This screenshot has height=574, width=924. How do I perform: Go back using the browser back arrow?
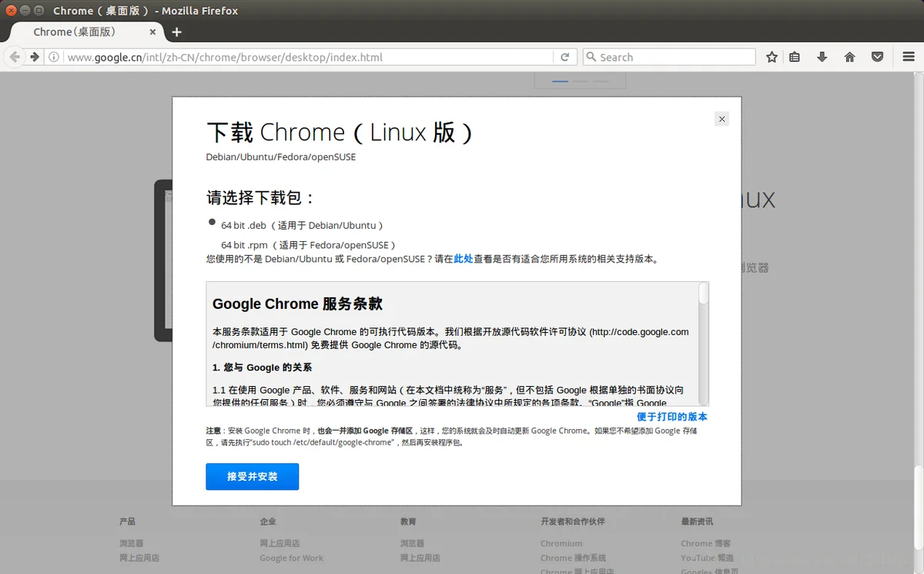pyautogui.click(x=15, y=57)
